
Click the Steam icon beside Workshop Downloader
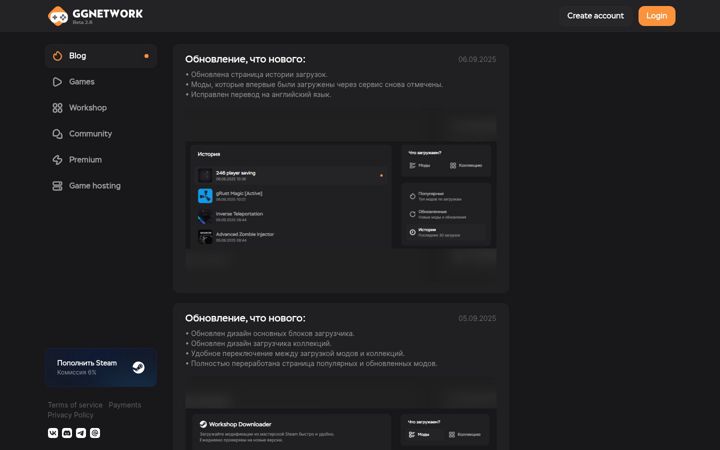tap(203, 424)
